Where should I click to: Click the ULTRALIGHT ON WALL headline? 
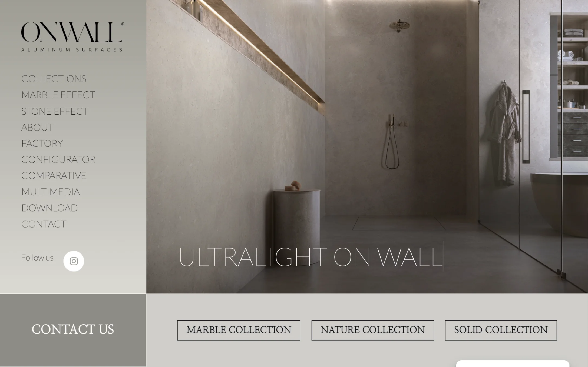coord(310,257)
